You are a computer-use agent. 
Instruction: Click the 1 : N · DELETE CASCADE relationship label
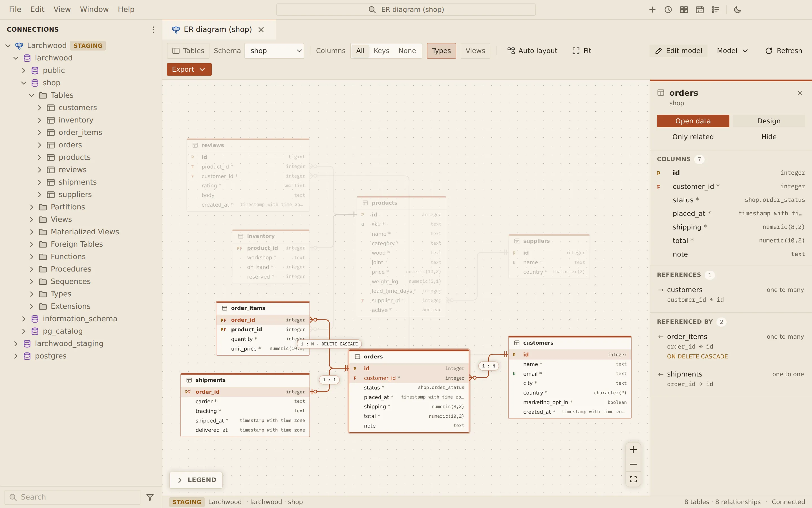pos(329,344)
